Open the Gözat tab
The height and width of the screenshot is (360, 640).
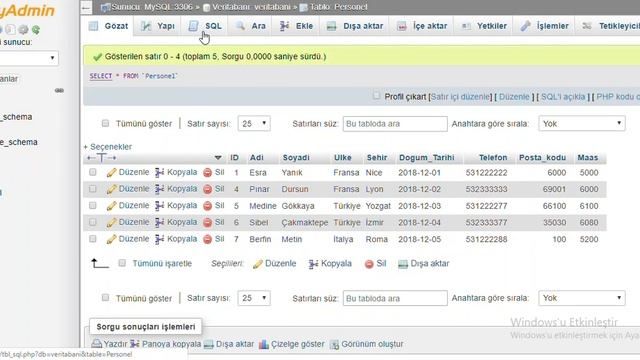click(109, 26)
